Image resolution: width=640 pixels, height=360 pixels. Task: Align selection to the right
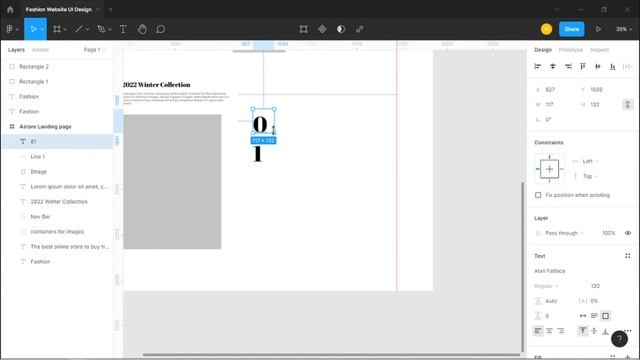[x=568, y=67]
